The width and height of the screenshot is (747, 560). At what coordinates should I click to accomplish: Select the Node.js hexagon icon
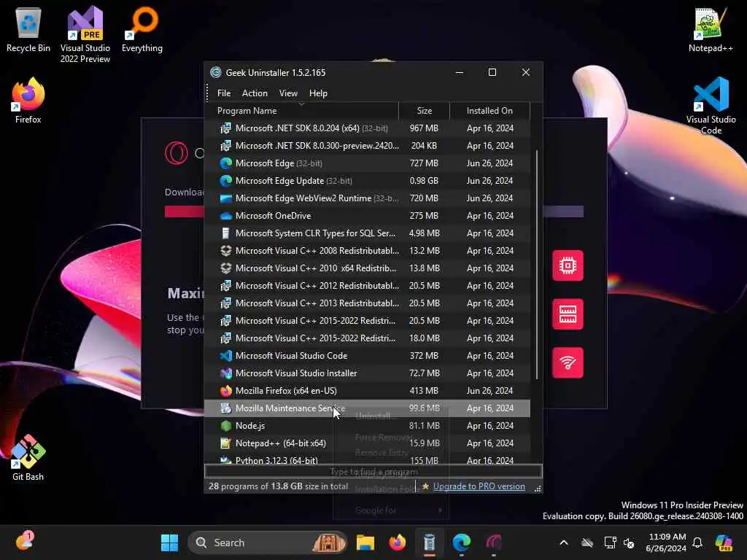pos(226,426)
